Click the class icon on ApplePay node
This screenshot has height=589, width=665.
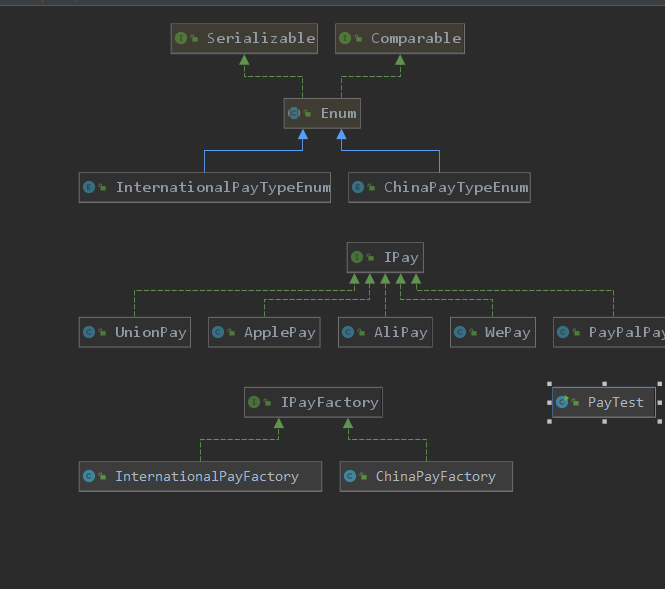[219, 332]
